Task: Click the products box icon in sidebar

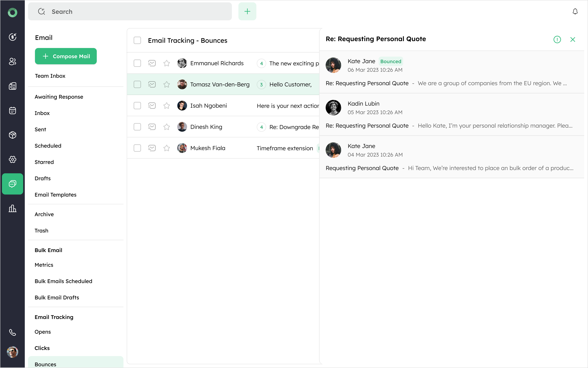Action: (x=12, y=135)
